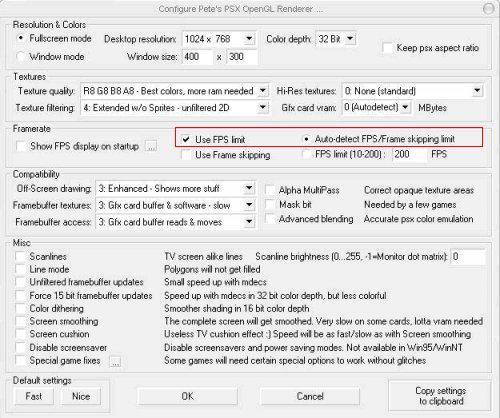Enable Keep psx aspect ratio checkbox
The image size is (500, 418).
(388, 48)
